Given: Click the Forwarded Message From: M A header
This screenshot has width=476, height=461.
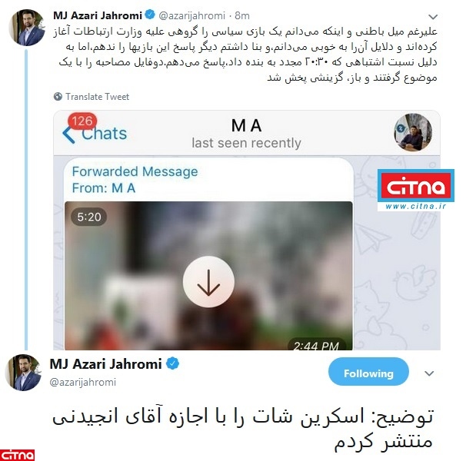Looking at the screenshot, I should 135,180.
